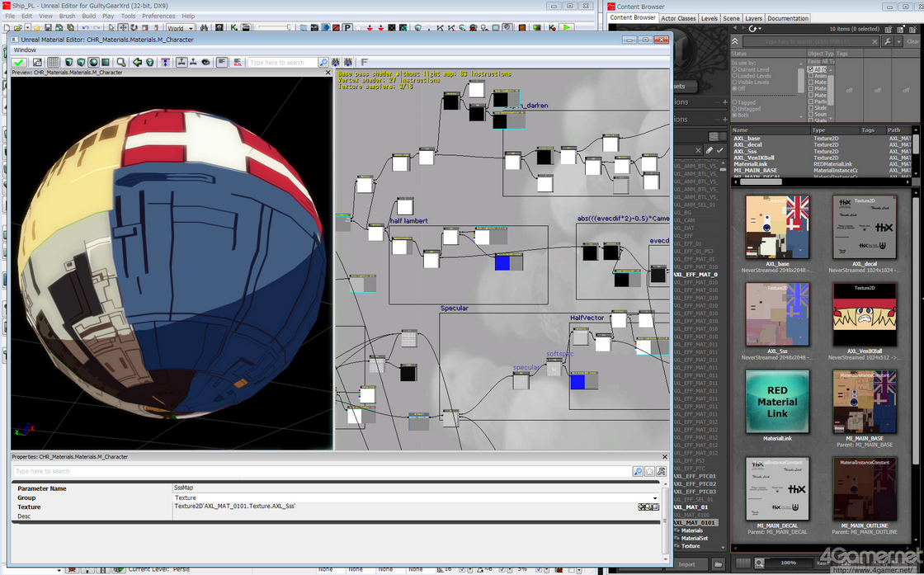Click the green Apply checkmark in Material Editor
The width and height of the screenshot is (924, 575).
(x=19, y=63)
